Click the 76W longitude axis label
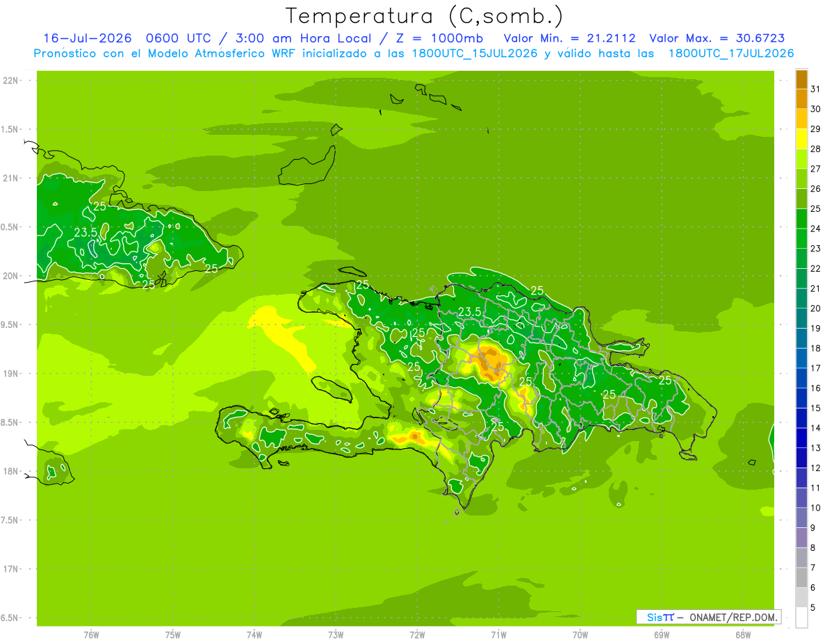 (x=91, y=634)
